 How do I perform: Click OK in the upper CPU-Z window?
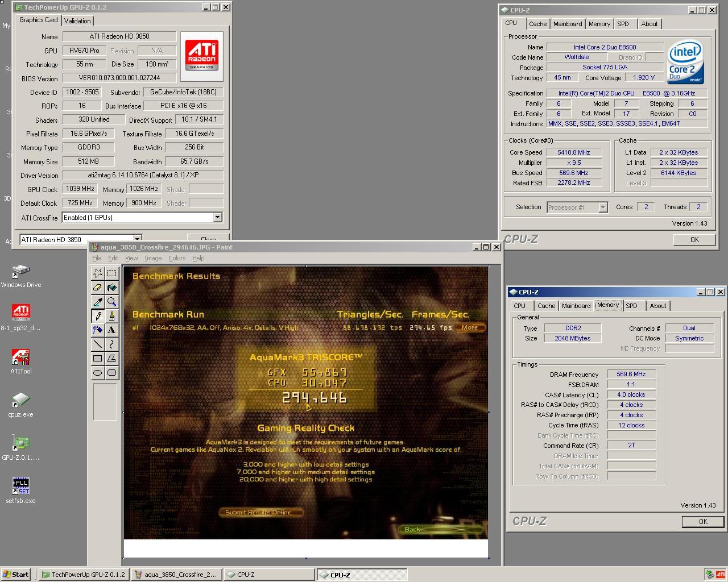tap(694, 239)
